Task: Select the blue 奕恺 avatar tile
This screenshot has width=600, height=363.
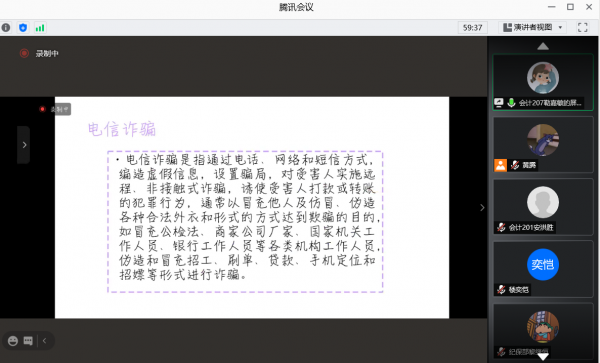Action: [x=543, y=264]
